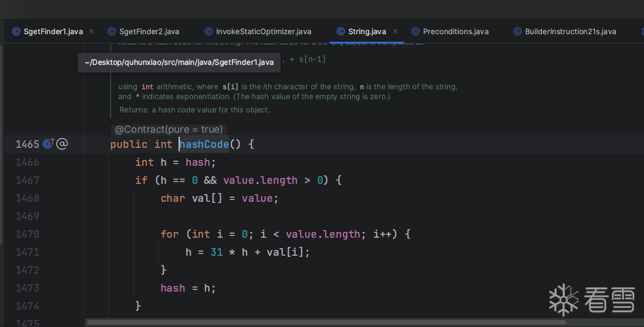
Task: Click the @ annotation gutter icon on line 1465
Action: (x=62, y=144)
